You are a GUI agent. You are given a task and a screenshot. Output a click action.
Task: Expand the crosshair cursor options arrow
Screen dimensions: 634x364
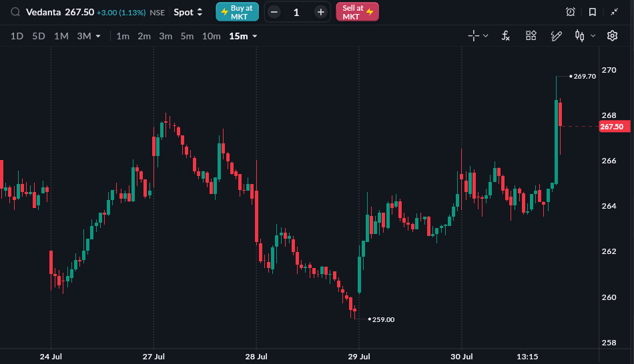486,36
